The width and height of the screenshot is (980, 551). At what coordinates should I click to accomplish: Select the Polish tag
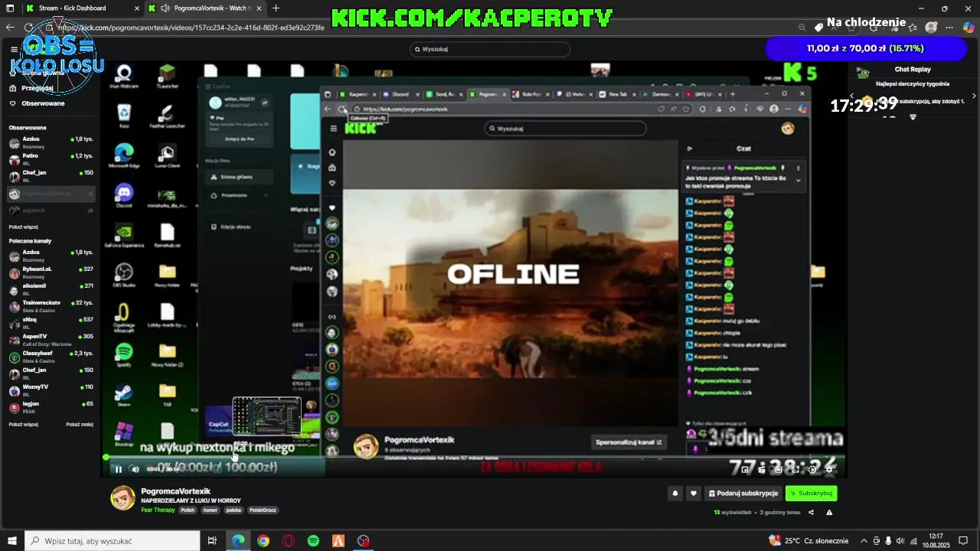(x=188, y=510)
